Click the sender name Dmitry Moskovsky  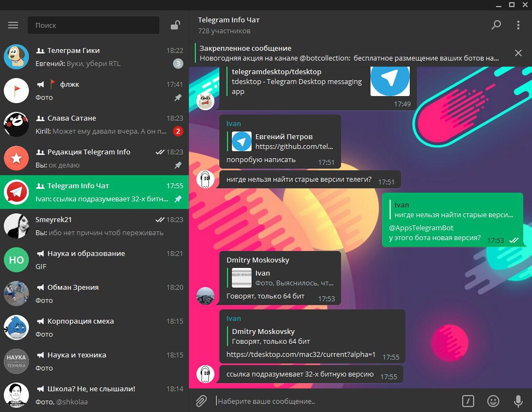[x=258, y=260]
